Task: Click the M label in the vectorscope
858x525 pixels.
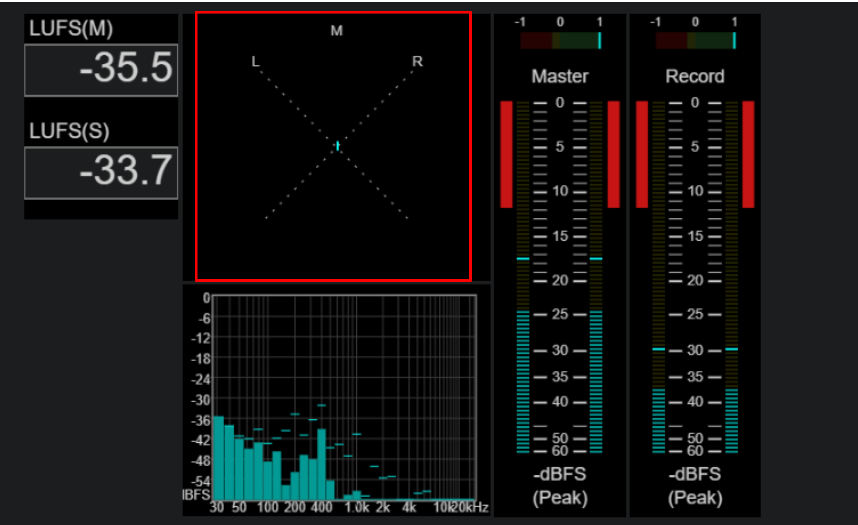Action: tap(337, 31)
